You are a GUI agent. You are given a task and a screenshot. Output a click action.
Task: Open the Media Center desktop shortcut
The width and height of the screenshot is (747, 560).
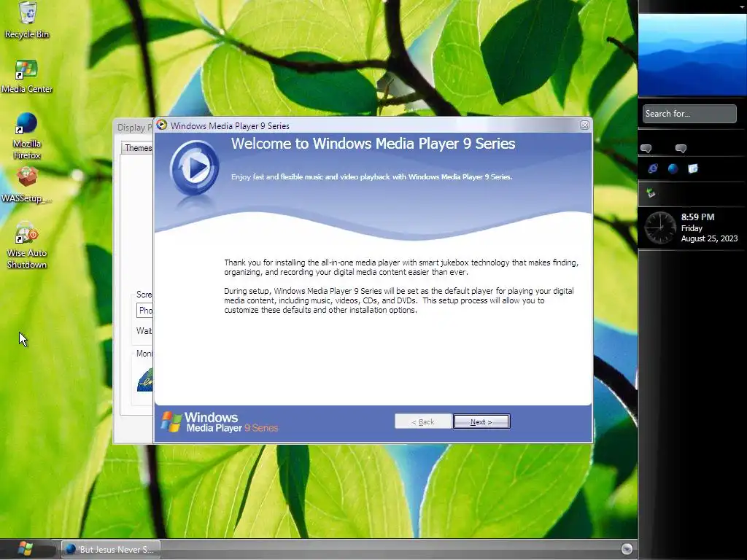tap(27, 77)
